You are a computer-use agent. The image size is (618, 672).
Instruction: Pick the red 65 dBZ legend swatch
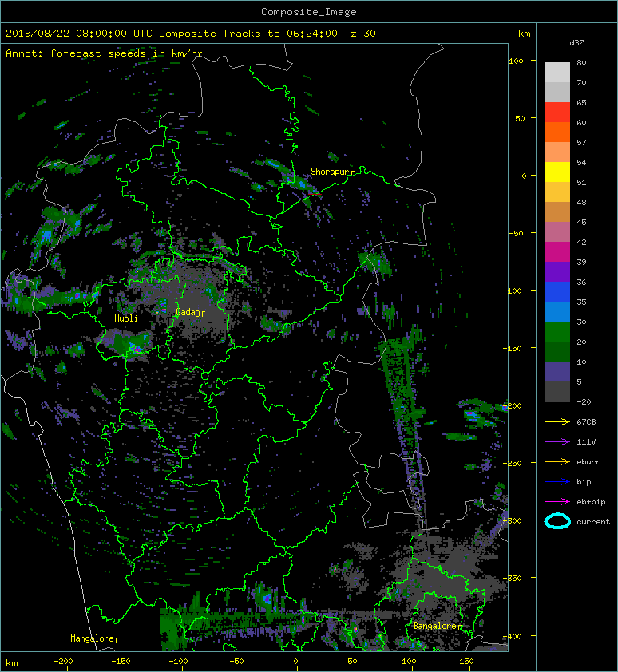[x=557, y=113]
